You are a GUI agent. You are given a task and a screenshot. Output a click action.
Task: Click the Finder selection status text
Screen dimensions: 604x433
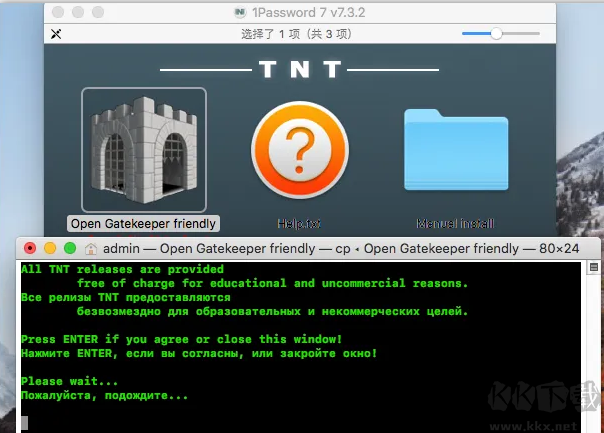[x=296, y=34]
